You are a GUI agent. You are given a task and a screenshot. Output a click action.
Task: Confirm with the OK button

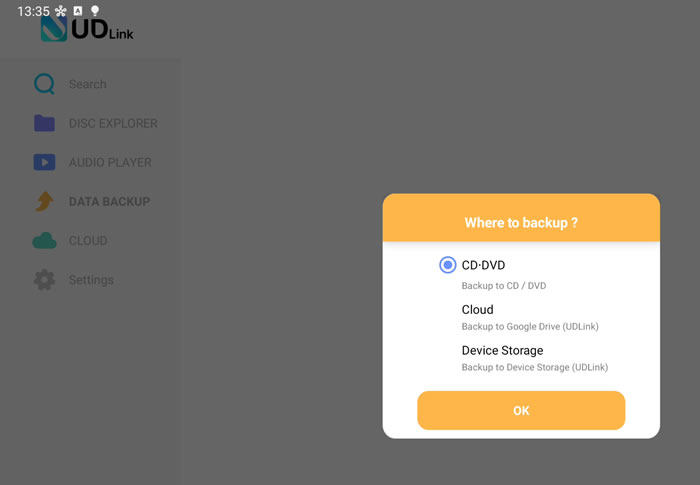pos(521,410)
